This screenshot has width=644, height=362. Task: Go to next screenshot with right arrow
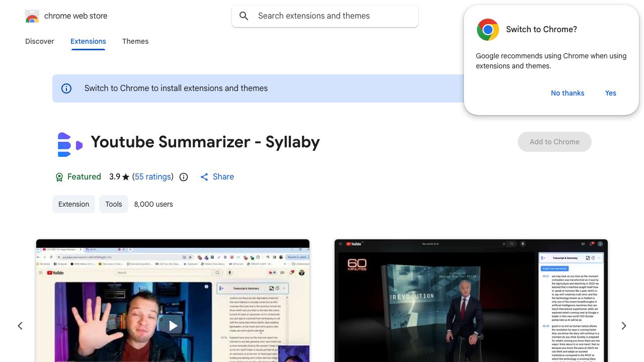click(x=624, y=326)
